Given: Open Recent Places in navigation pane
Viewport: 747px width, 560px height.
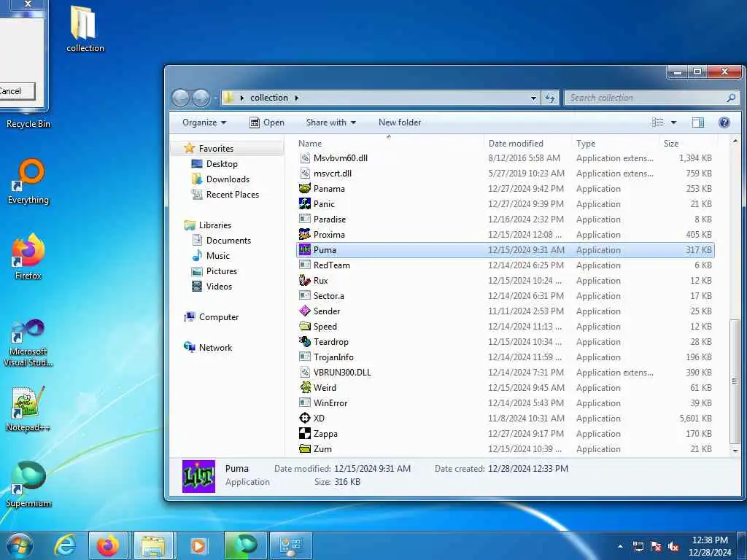Looking at the screenshot, I should point(233,194).
